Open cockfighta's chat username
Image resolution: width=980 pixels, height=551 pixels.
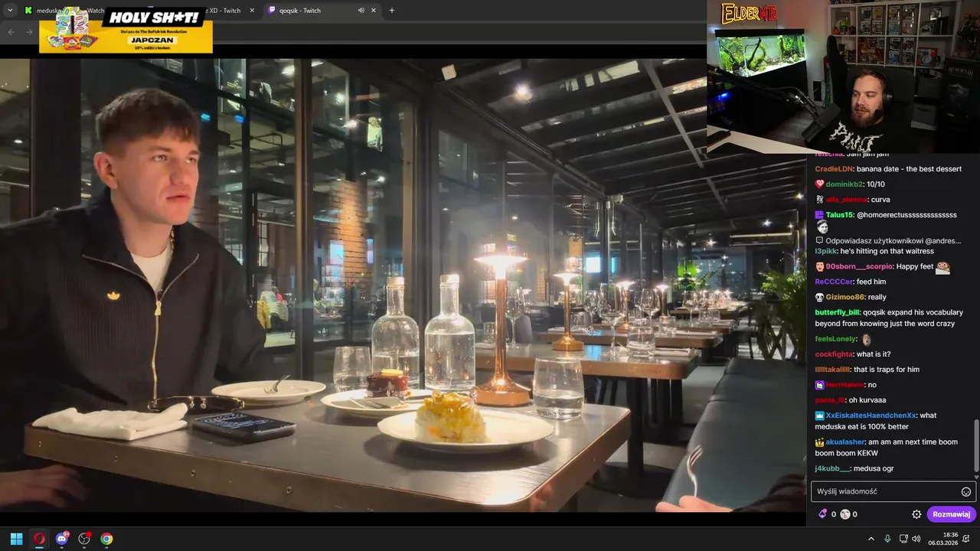(834, 354)
